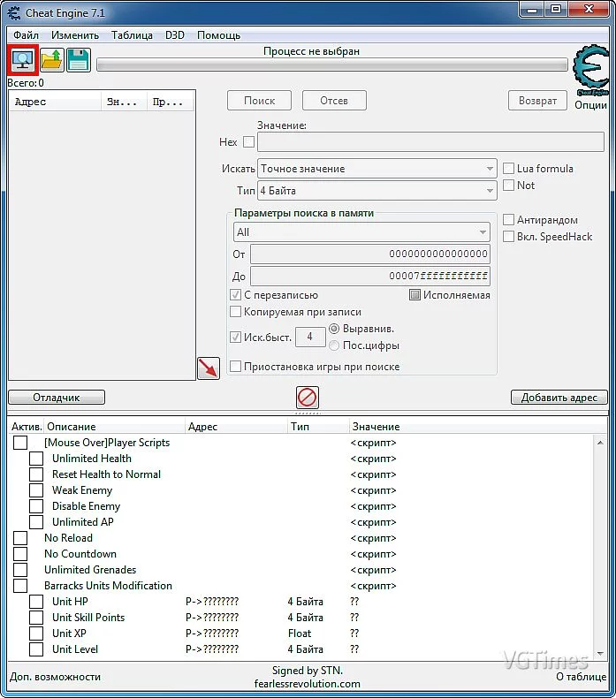The image size is (616, 698).
Task: Toggle the Иск.быст. checkbox
Action: tap(236, 337)
